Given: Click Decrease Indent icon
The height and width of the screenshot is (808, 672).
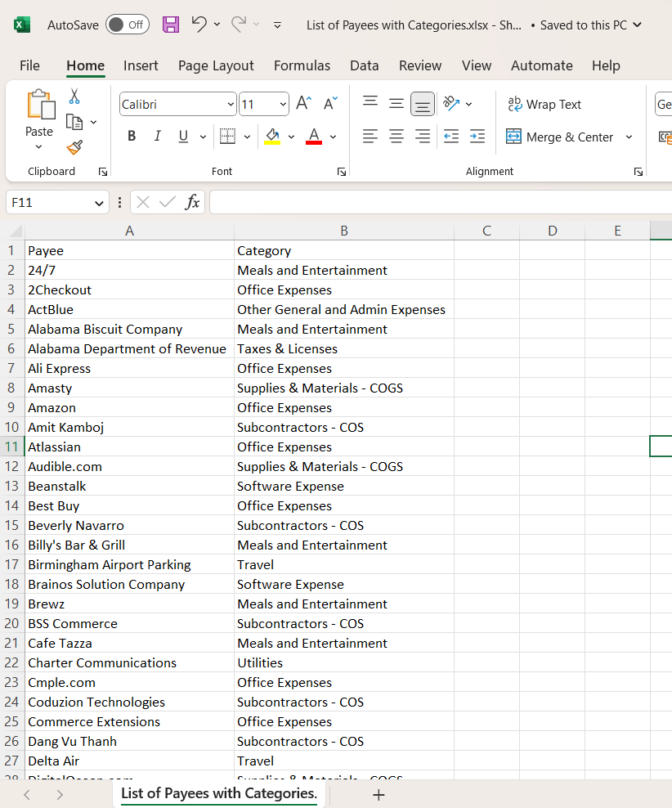Looking at the screenshot, I should [451, 137].
